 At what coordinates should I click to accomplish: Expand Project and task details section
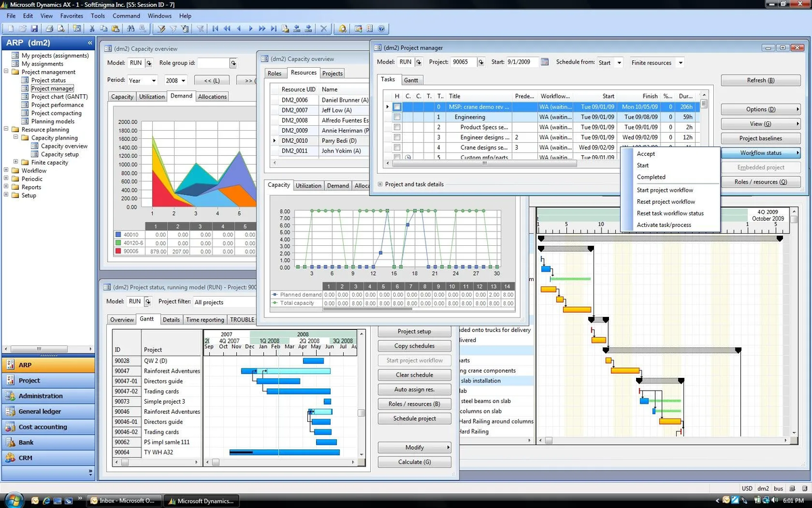pos(380,184)
